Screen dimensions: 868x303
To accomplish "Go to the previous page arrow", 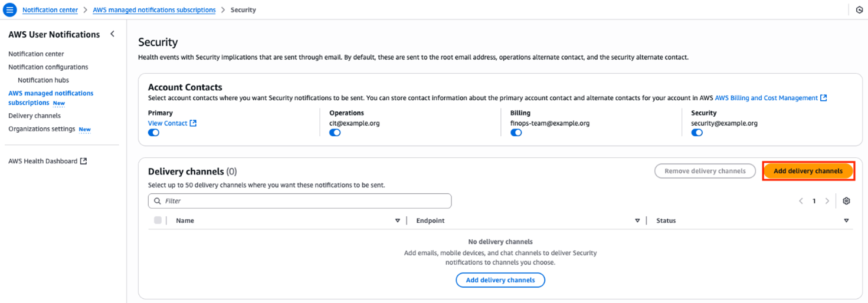I will pos(801,201).
